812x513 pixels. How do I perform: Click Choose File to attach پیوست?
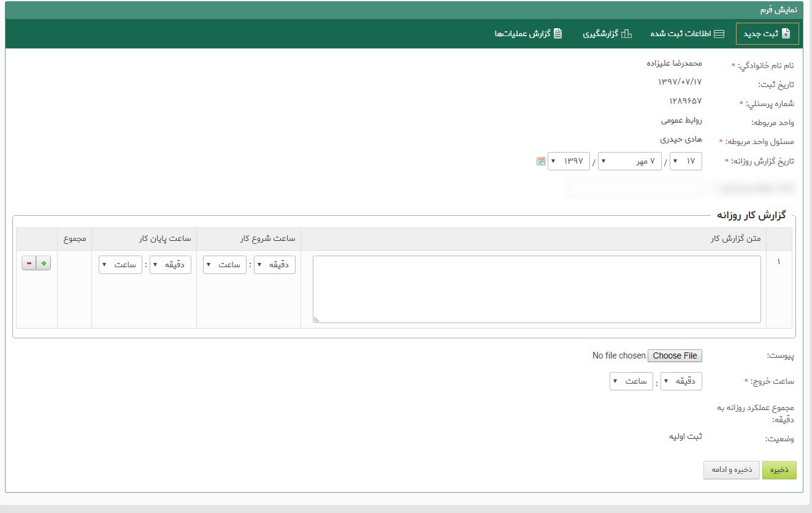pos(675,355)
